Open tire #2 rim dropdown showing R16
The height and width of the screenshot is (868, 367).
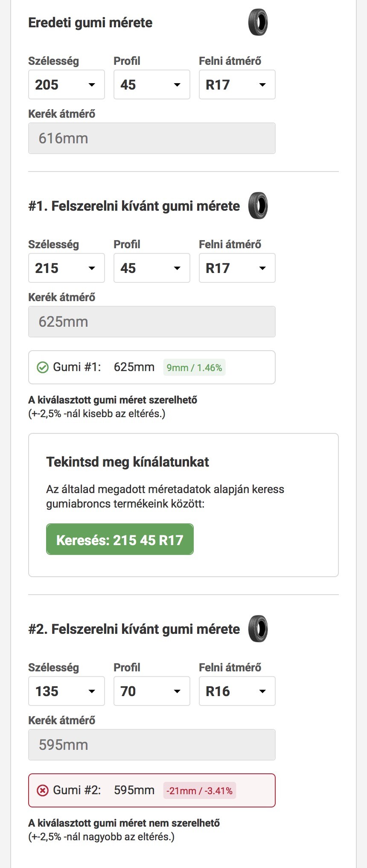237,691
